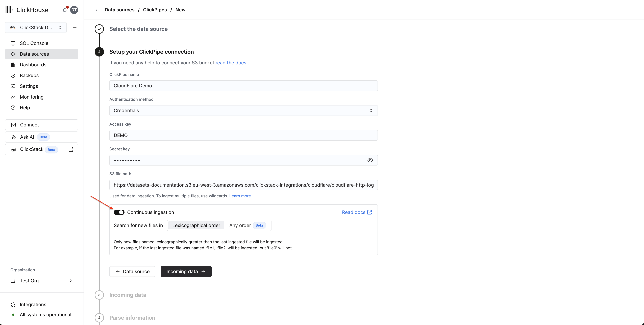Click the notifications bell icon

coord(65,10)
